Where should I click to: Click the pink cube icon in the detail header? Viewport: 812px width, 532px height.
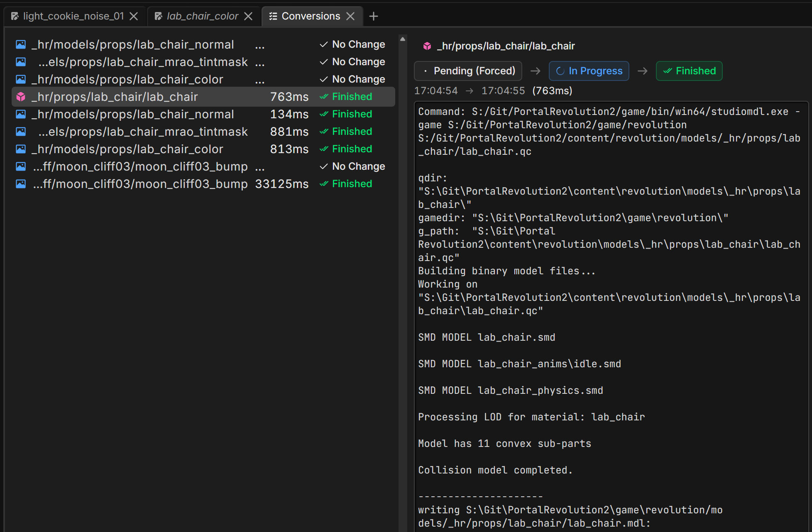427,46
